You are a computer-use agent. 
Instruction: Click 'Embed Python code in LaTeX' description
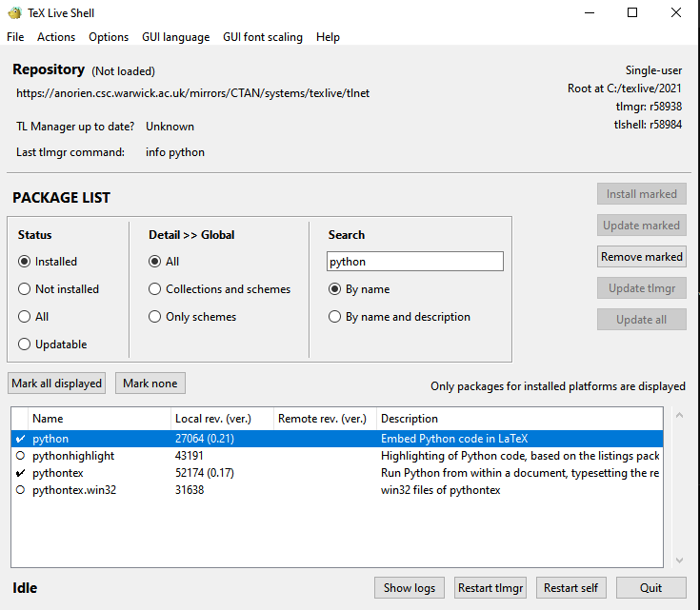[x=454, y=439]
